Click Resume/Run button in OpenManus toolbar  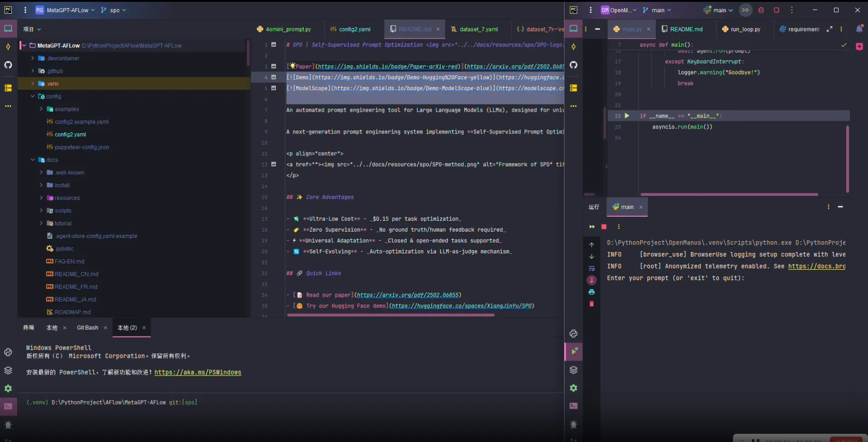[745, 10]
